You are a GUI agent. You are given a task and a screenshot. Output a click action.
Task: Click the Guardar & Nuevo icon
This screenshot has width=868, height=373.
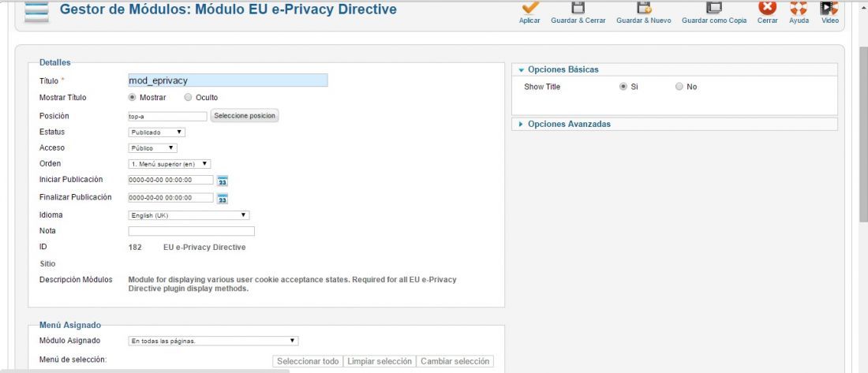pos(644,7)
